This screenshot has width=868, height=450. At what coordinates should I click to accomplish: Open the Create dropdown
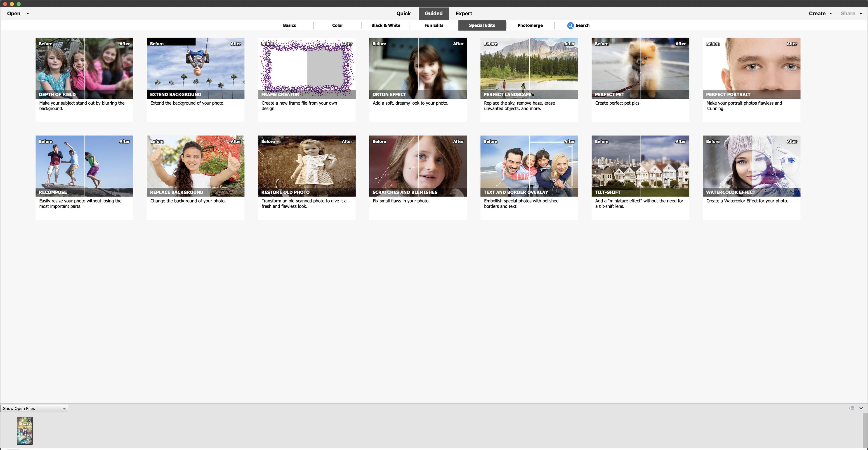click(820, 14)
